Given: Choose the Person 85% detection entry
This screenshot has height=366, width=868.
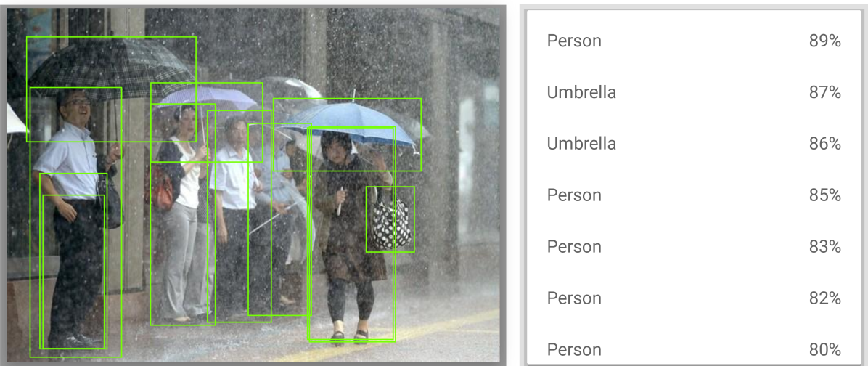Looking at the screenshot, I should click(x=694, y=195).
